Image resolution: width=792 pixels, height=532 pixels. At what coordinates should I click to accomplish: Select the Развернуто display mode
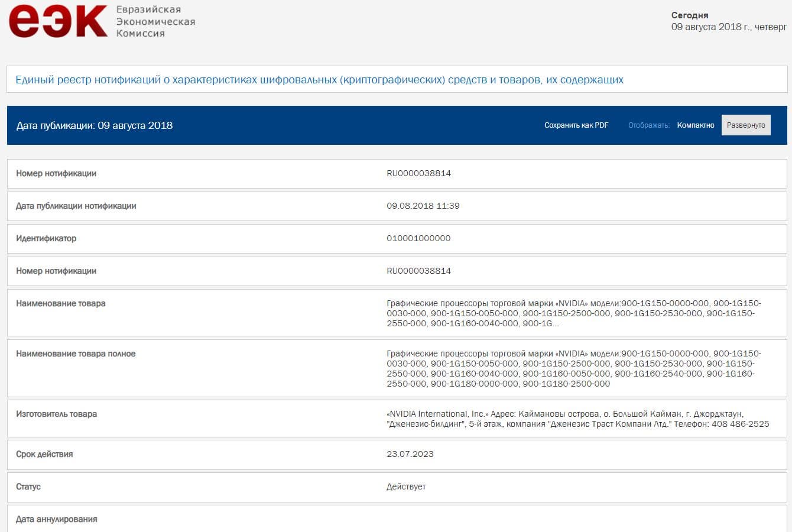[746, 125]
